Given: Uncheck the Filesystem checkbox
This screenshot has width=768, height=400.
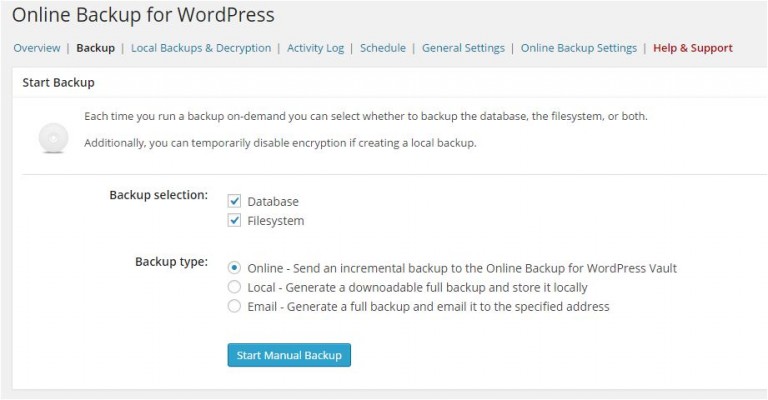Looking at the screenshot, I should coord(235,221).
